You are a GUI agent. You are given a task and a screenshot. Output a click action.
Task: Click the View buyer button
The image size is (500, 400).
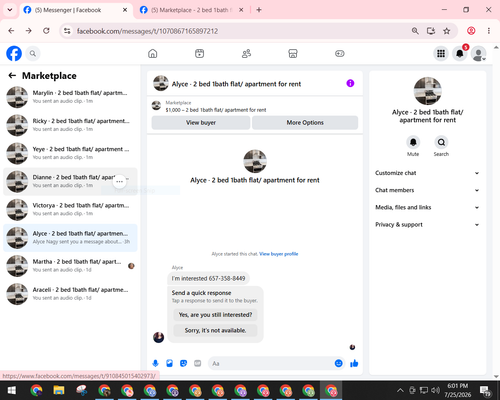click(201, 123)
